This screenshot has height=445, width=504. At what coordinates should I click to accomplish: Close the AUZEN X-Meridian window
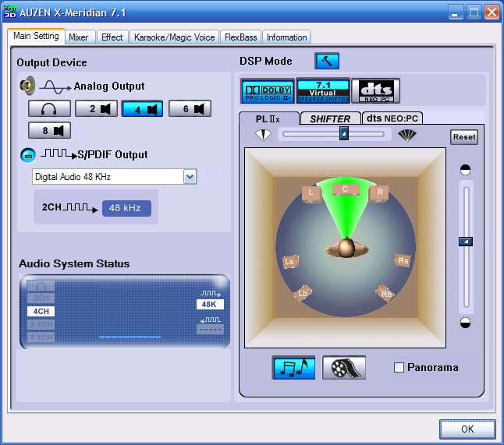pos(492,12)
